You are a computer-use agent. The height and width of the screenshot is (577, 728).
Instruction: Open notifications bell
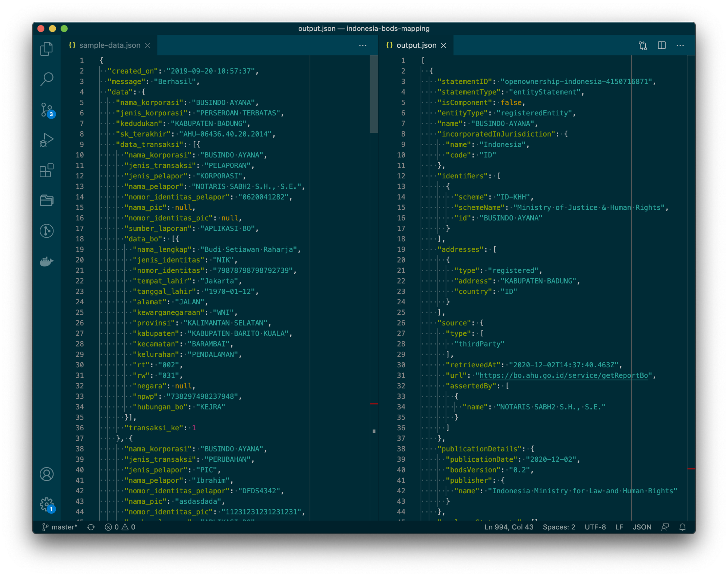click(x=682, y=527)
